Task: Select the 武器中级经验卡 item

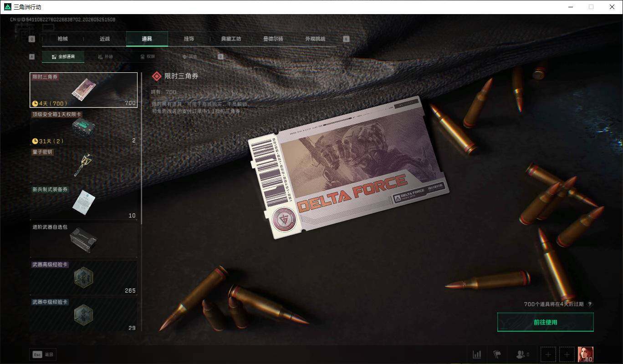Action: pyautogui.click(x=84, y=314)
